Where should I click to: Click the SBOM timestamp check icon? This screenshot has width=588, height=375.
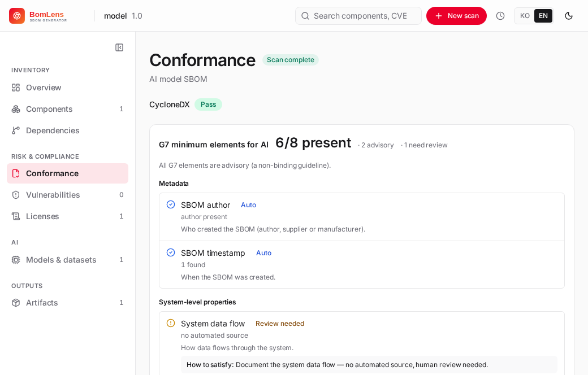tap(171, 252)
